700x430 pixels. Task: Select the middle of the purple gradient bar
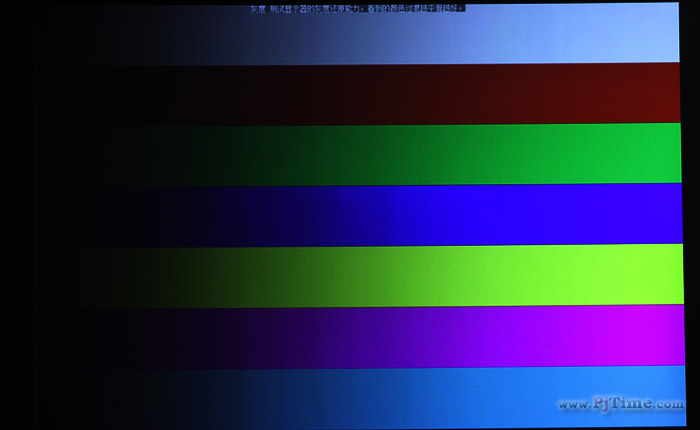360,335
